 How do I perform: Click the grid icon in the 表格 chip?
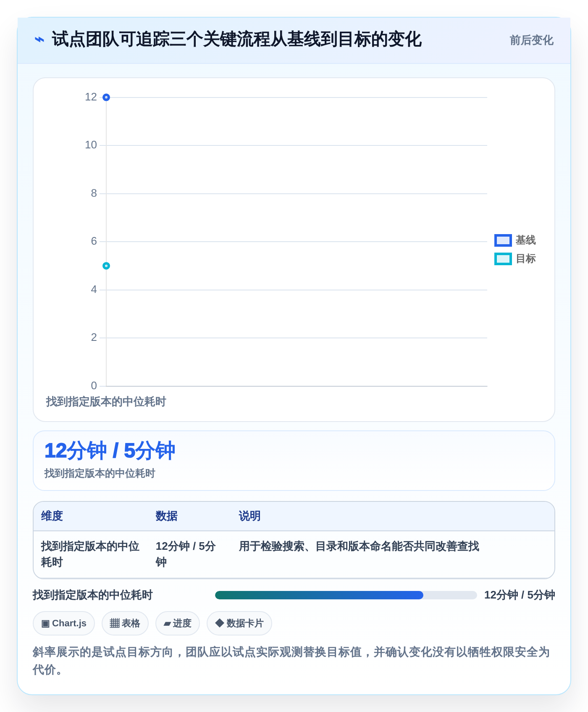(115, 623)
